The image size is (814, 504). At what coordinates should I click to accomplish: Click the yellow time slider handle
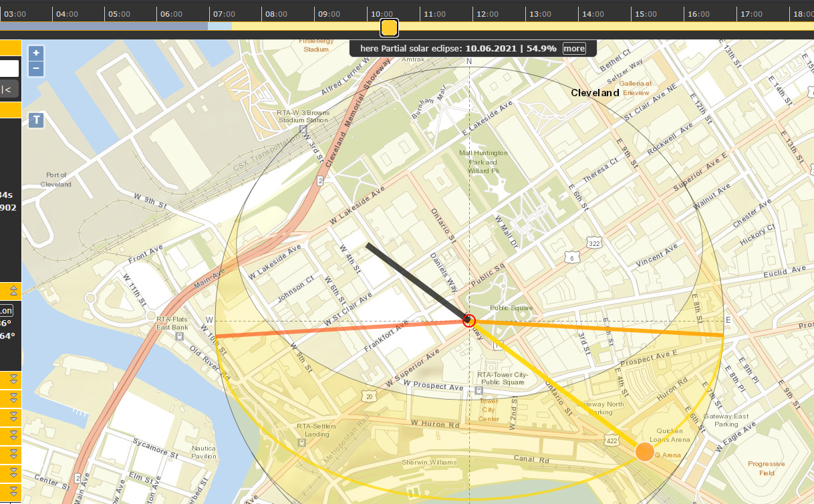point(389,27)
